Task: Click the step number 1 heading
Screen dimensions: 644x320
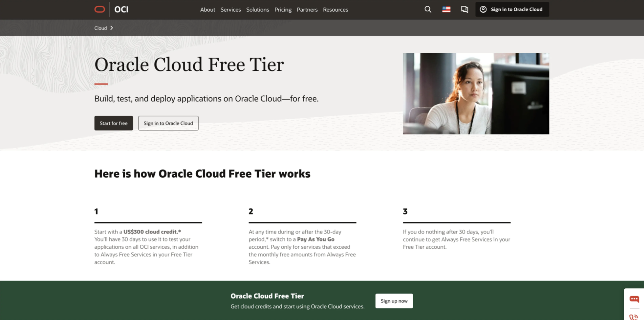Action: click(x=96, y=211)
